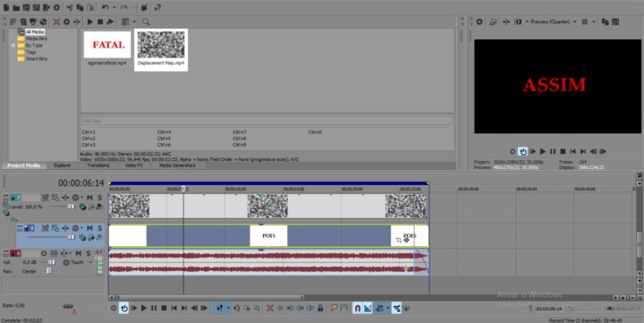Open the Media Generators tab
Viewport: 644px width, 323px height.
(x=177, y=166)
